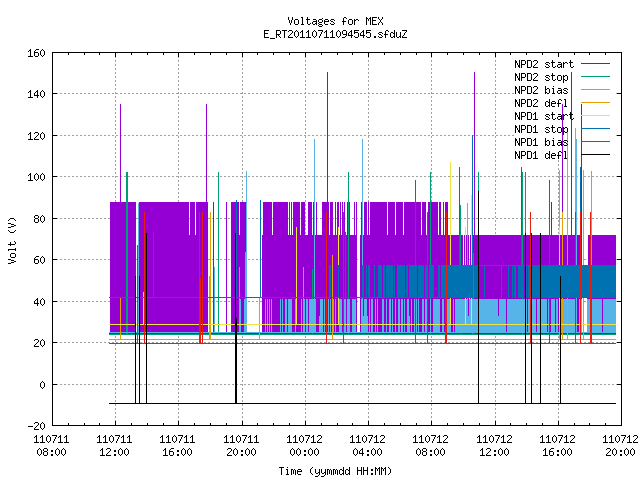
Task: Click the x-axis label '110712 12:00'
Action: (494, 446)
